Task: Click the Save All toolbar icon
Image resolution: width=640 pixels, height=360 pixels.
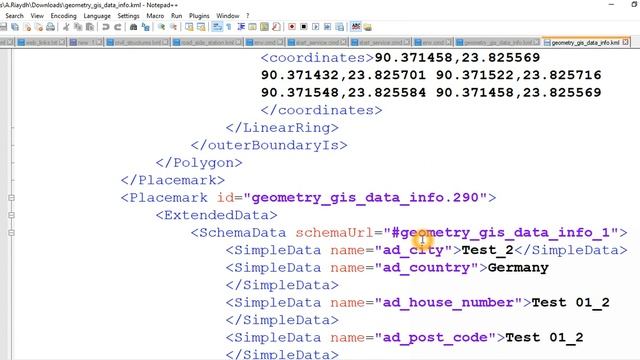Action: (x=15, y=27)
